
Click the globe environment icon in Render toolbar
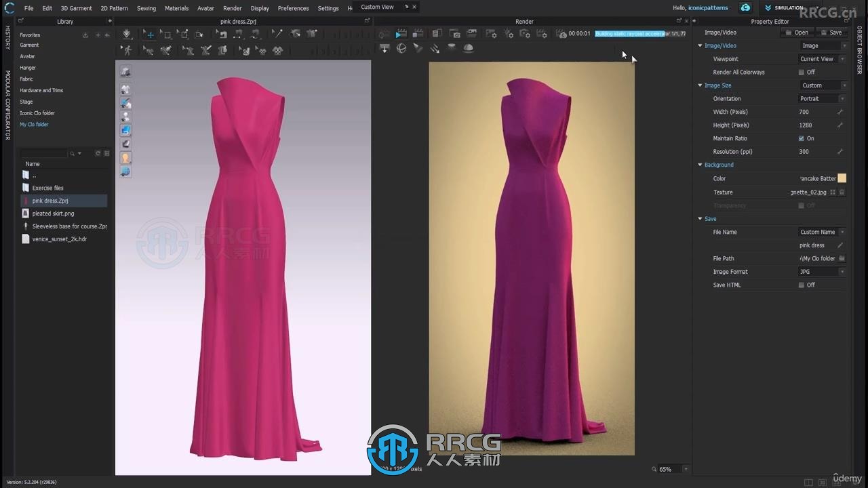pyautogui.click(x=401, y=48)
